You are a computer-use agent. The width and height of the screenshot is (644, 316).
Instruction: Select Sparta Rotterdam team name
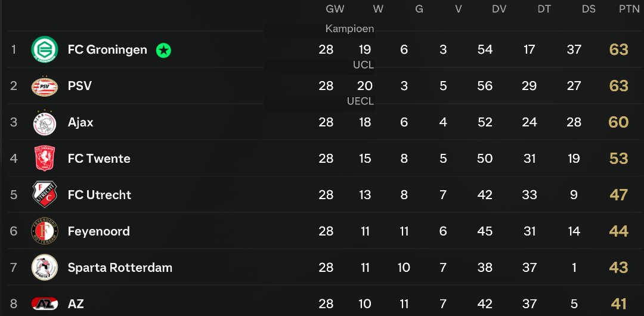(x=120, y=268)
